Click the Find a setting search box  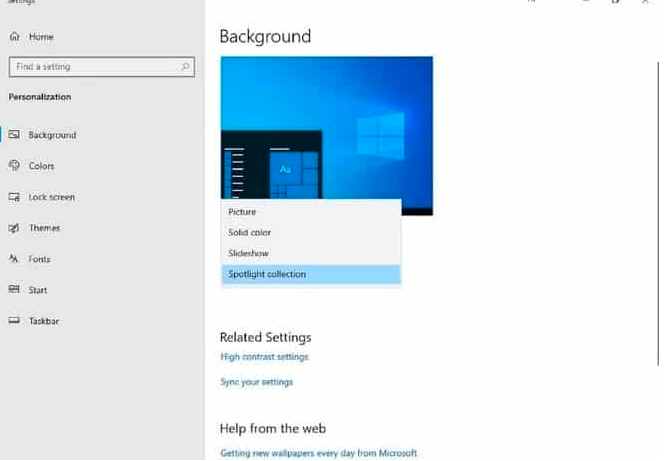pos(95,67)
